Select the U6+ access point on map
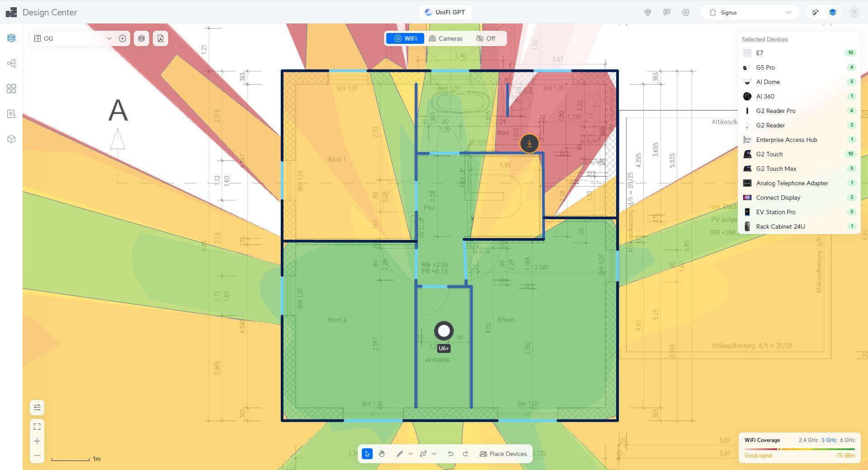The image size is (868, 470). (444, 331)
